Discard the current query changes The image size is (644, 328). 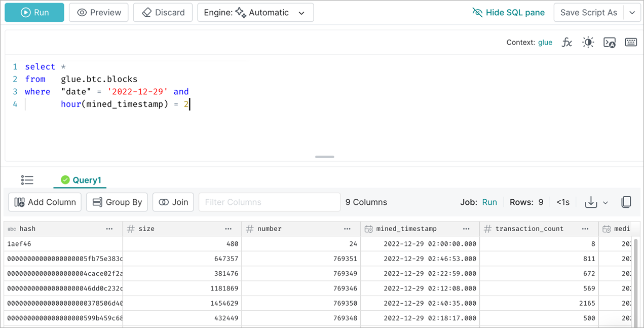coord(163,12)
